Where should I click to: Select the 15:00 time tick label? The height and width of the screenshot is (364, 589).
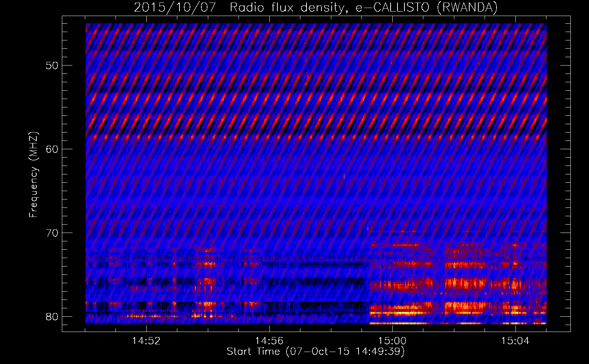392,341
